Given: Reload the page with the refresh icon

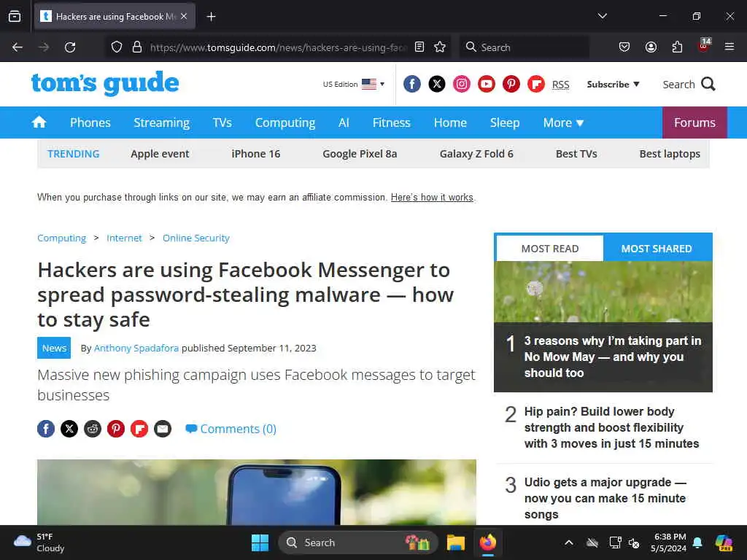Looking at the screenshot, I should point(70,47).
